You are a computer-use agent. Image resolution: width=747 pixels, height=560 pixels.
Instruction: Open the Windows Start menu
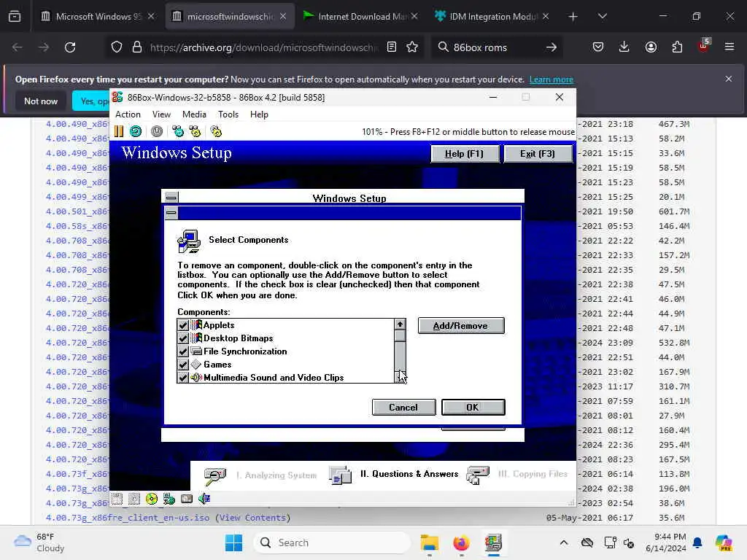[x=233, y=542]
